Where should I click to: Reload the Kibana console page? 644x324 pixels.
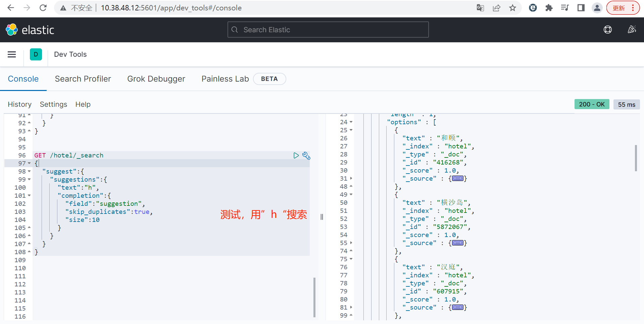[43, 8]
